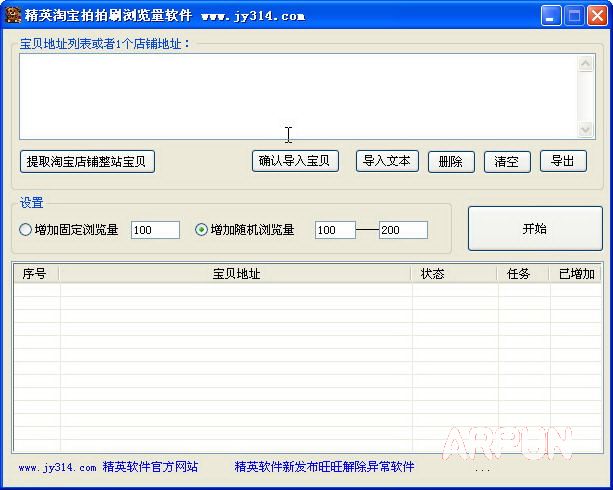Click the large 开始 button

pos(535,228)
